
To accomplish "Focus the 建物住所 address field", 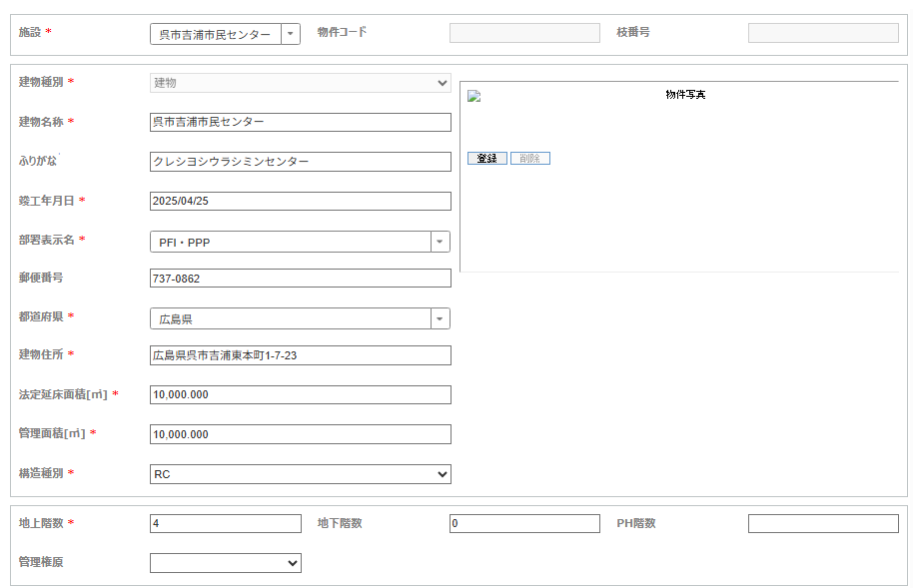I will tap(301, 355).
